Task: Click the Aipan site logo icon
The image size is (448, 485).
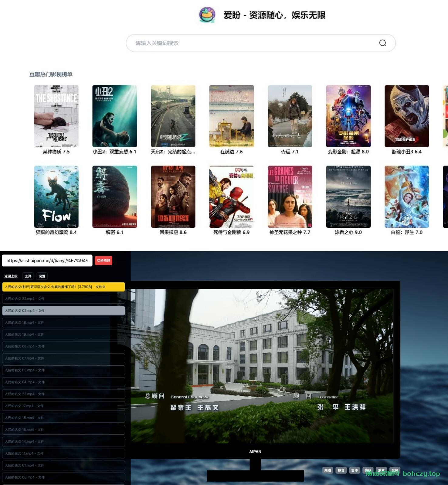Action: click(207, 15)
